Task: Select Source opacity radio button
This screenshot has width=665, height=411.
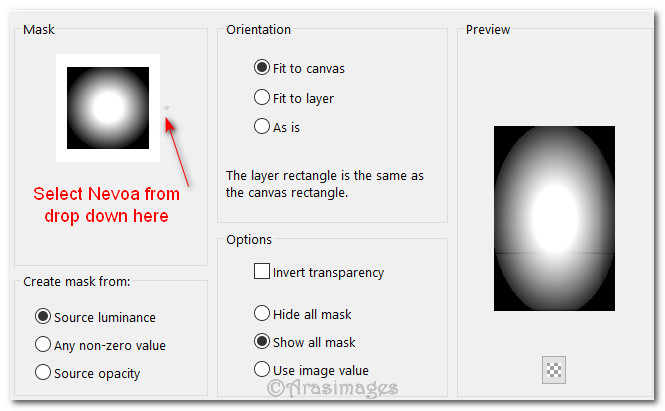Action: [43, 373]
